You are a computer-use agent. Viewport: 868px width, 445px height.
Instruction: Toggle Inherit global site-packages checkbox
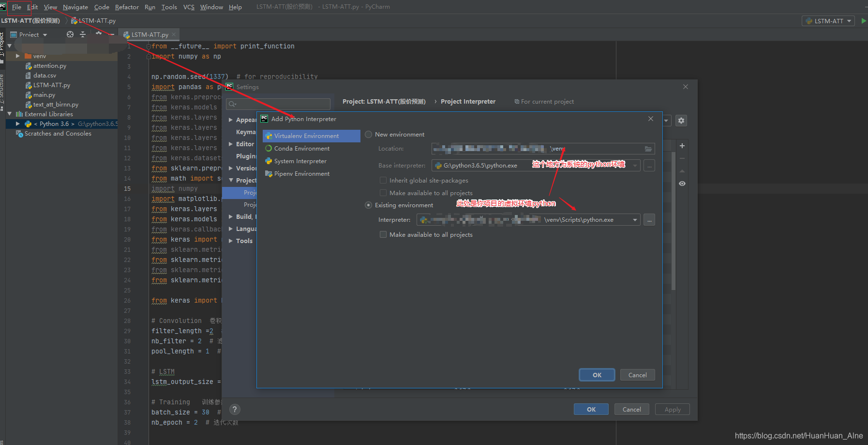pos(383,181)
